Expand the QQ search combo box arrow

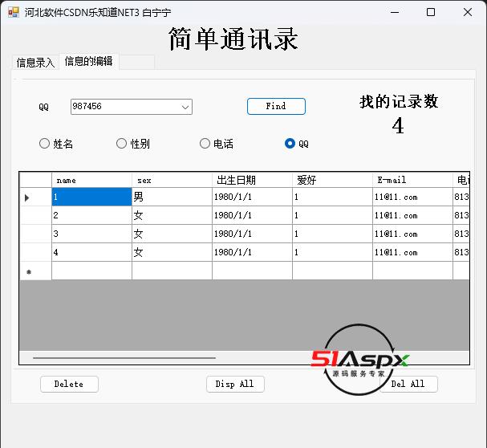(x=185, y=107)
